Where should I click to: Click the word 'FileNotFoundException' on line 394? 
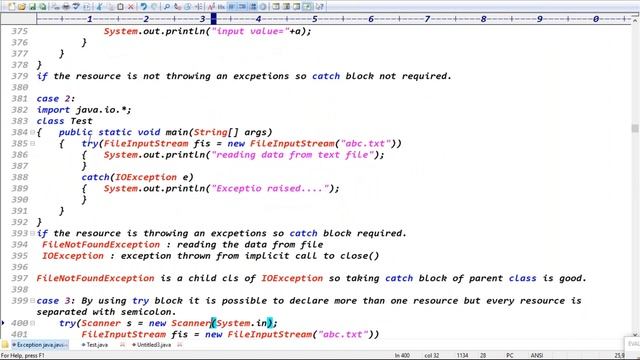[x=101, y=244]
